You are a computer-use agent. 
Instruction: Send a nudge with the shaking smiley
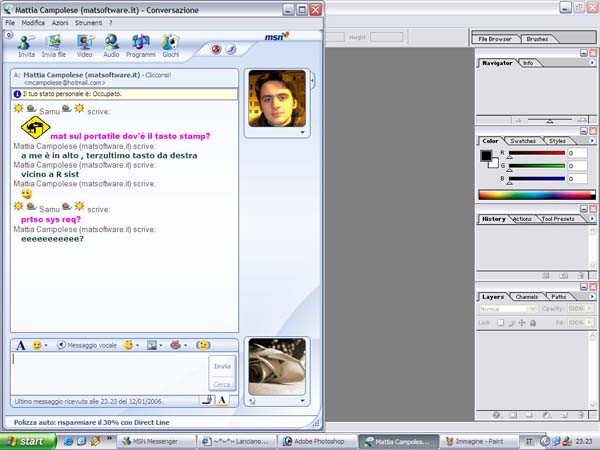[x=203, y=345]
